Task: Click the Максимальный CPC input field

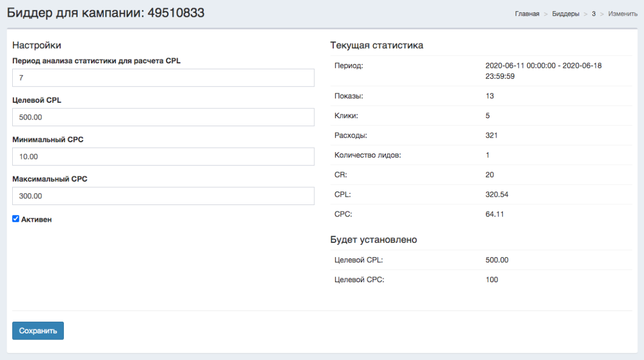Action: [163, 196]
